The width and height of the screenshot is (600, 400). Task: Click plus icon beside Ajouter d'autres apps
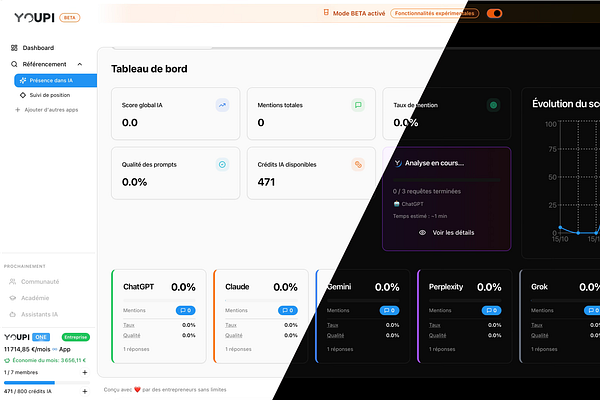point(17,110)
